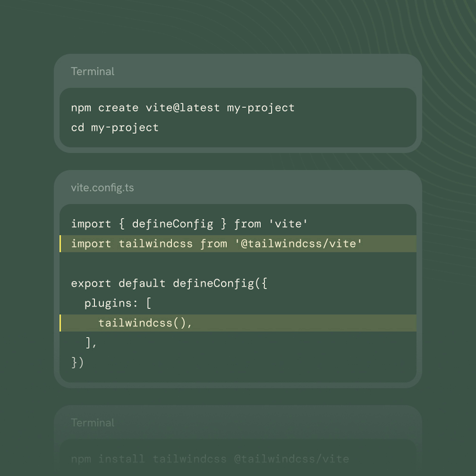Click the yellow marker beside 'tailwindcss(),'
This screenshot has height=476, width=476.
tap(60, 323)
